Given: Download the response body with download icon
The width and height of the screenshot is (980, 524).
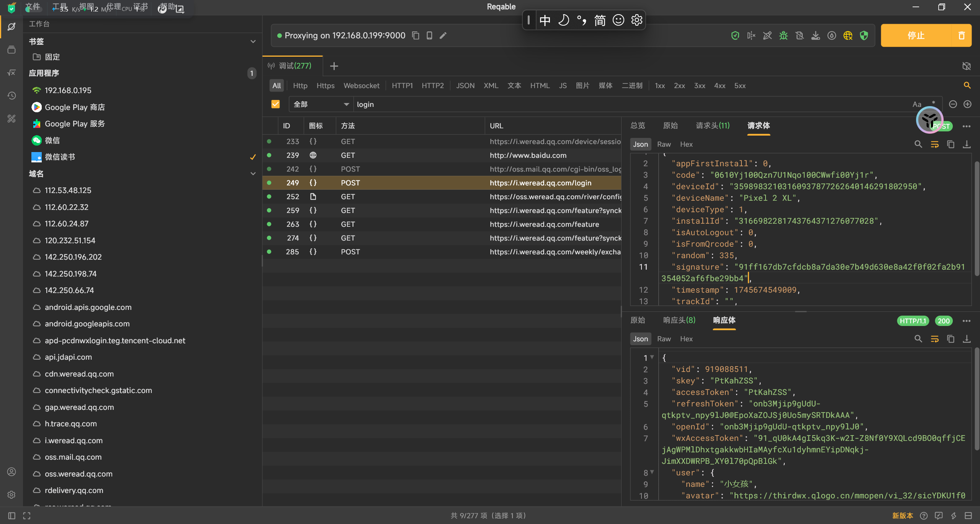Looking at the screenshot, I should 967,339.
